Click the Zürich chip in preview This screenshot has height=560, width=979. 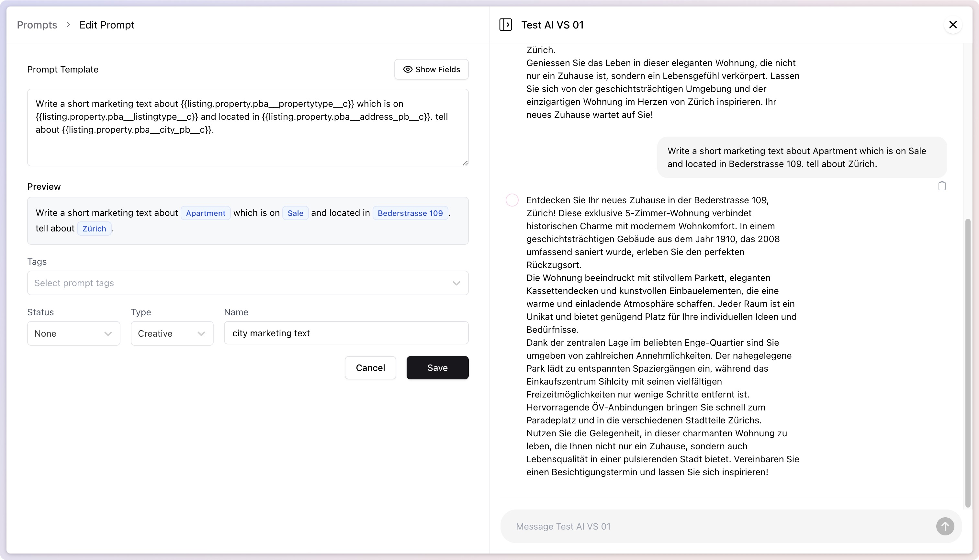(x=94, y=229)
